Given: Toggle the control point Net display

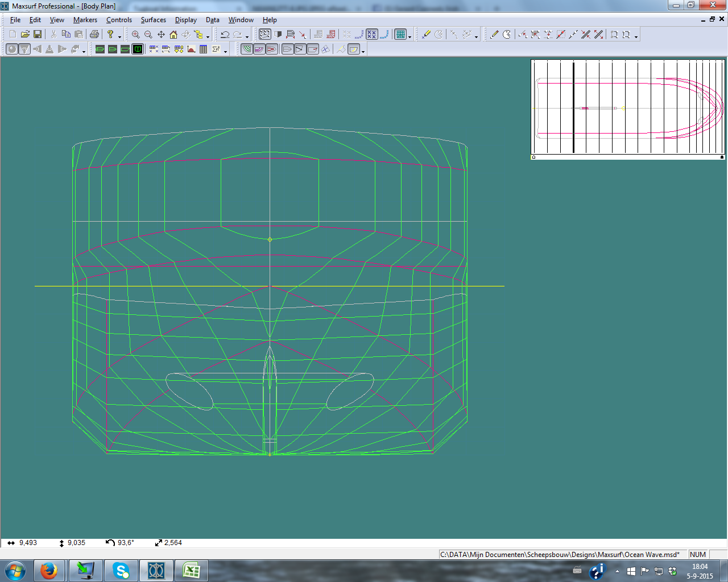Looking at the screenshot, I should click(x=265, y=35).
